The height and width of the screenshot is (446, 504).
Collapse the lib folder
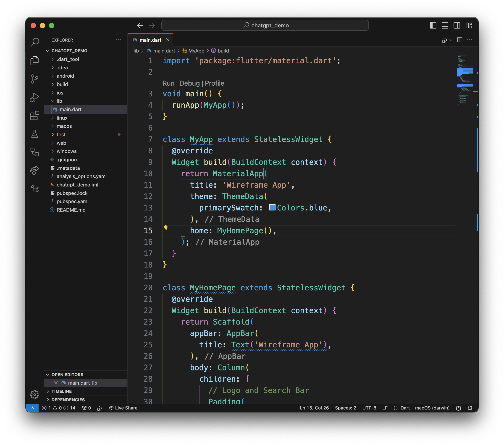coord(85,101)
